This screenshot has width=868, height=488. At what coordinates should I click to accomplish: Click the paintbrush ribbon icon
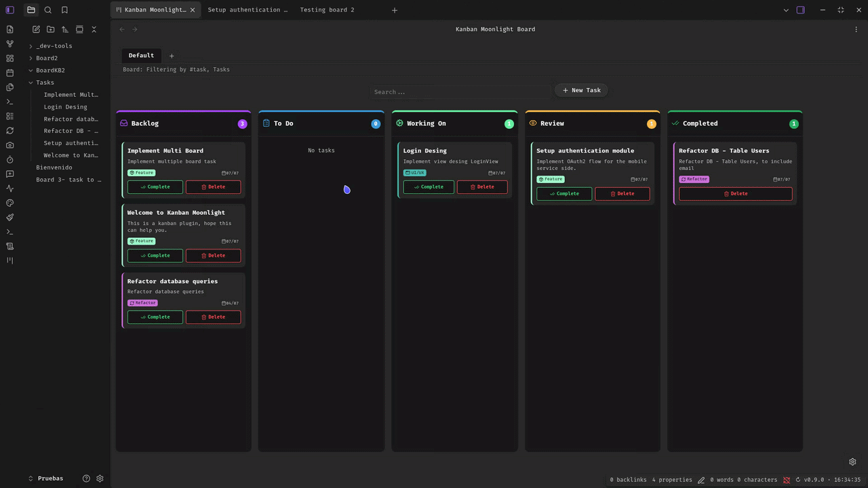click(x=9, y=218)
